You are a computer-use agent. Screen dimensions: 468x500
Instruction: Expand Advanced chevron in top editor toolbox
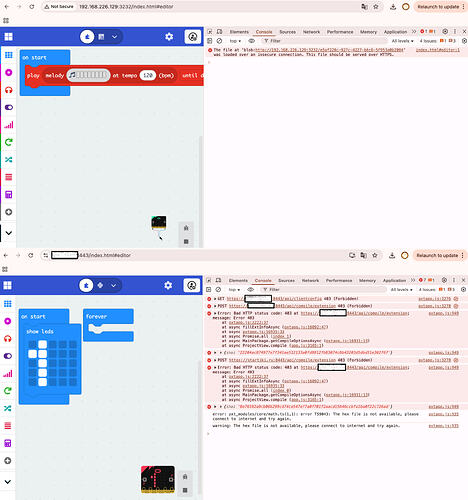pyautogui.click(x=9, y=233)
